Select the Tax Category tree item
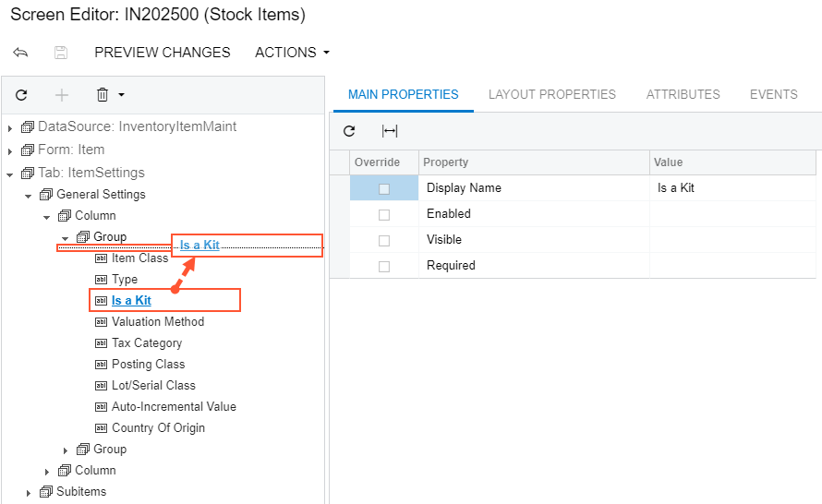822x504 pixels. (x=147, y=343)
